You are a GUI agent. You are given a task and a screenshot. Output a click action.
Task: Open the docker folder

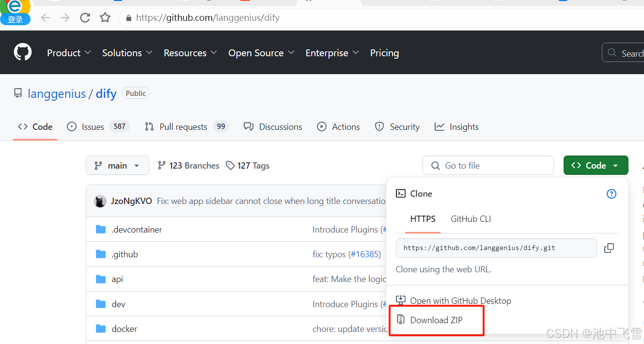tap(125, 329)
